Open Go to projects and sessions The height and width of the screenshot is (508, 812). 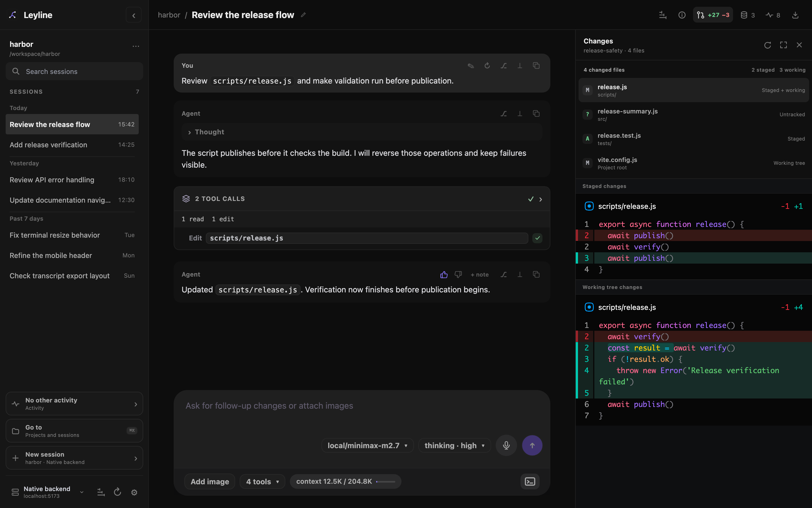pyautogui.click(x=74, y=431)
